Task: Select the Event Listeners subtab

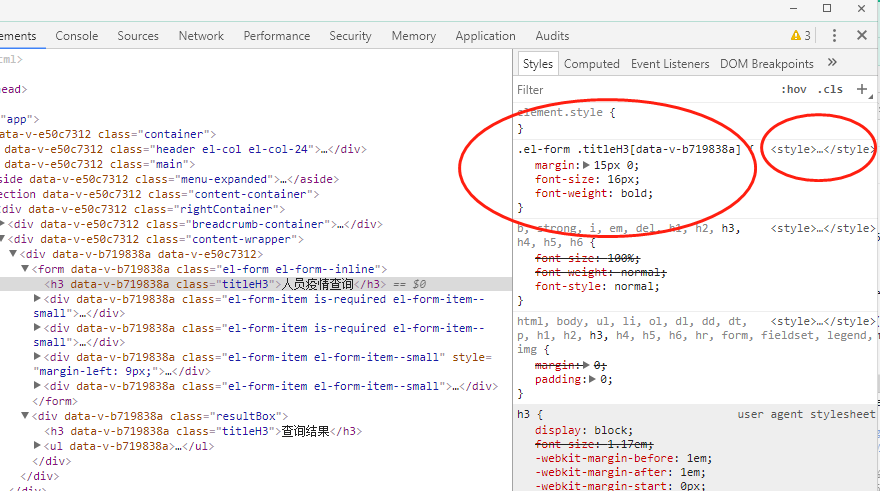Action: 670,64
